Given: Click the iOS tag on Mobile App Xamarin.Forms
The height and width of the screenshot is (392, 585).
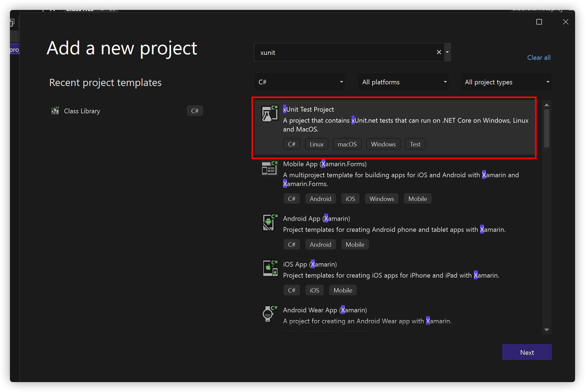Looking at the screenshot, I should coord(350,199).
